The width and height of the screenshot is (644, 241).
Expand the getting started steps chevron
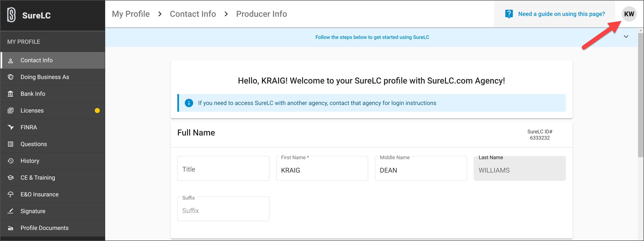[626, 37]
